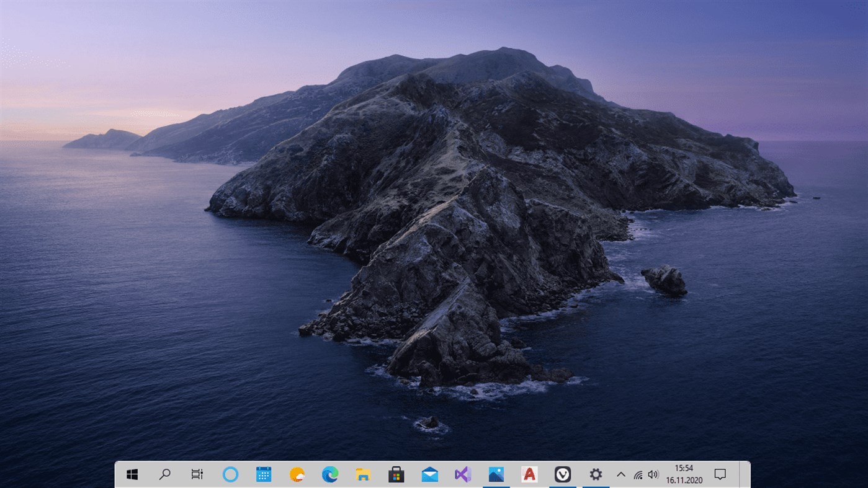Open Microsoft Edge browser
This screenshot has width=868, height=488.
coord(329,474)
